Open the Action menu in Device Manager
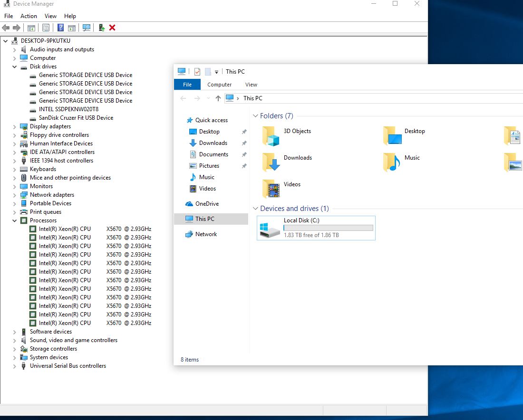523x420 pixels. (29, 16)
